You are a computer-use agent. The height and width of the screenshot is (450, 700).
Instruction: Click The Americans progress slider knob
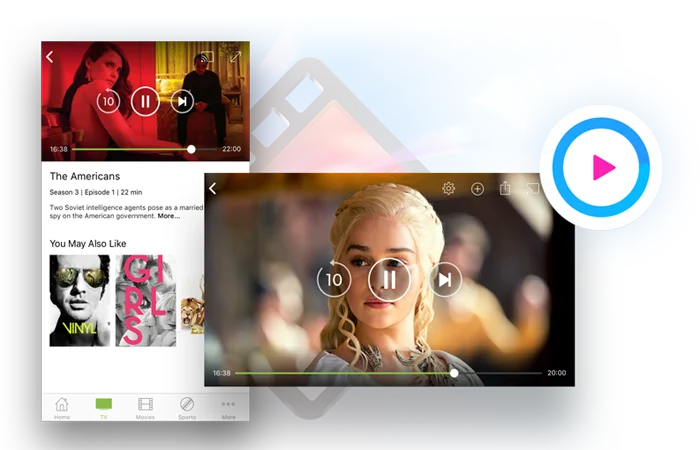(x=191, y=149)
